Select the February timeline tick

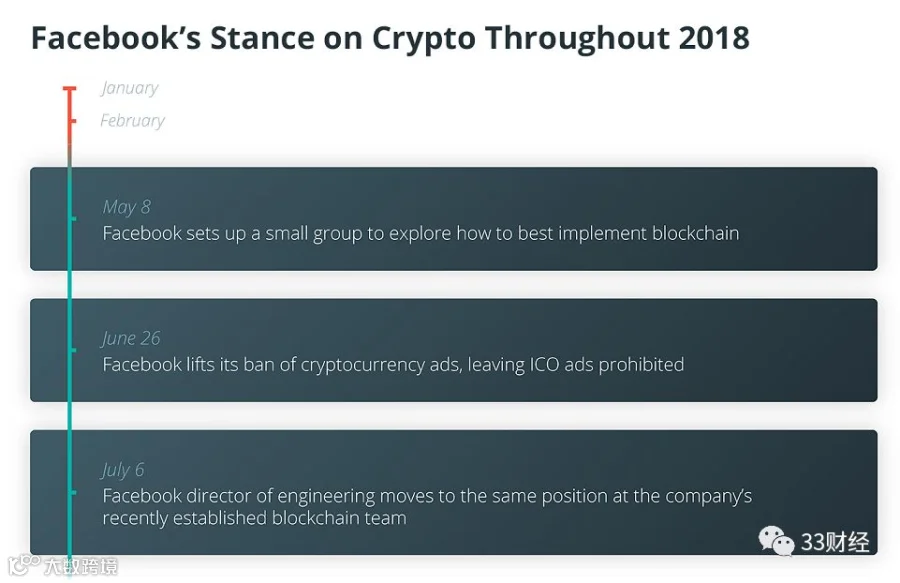(73, 121)
